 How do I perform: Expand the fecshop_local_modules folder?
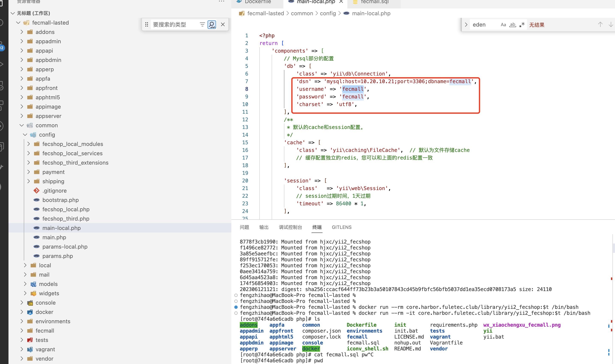pos(28,144)
